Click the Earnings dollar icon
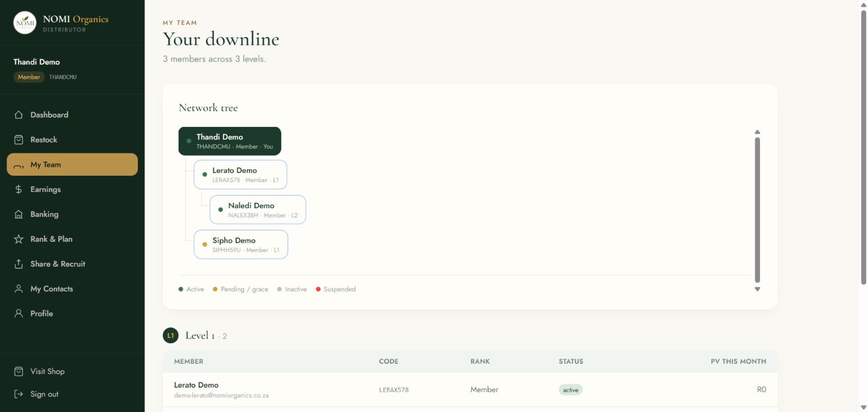This screenshot has height=412, width=868. click(18, 189)
